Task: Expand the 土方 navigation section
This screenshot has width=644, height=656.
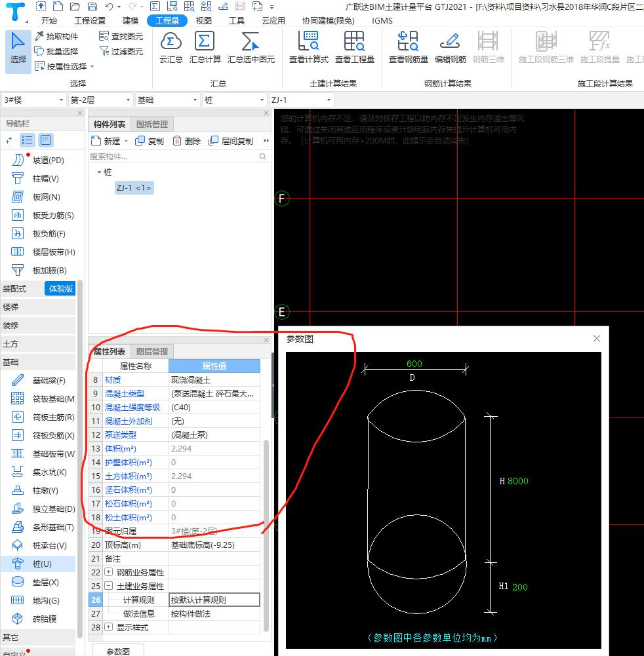Action: click(38, 344)
